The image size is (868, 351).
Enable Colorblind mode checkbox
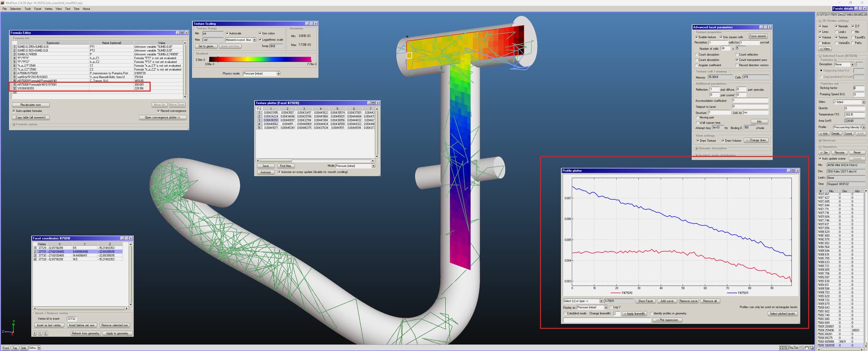point(565,313)
